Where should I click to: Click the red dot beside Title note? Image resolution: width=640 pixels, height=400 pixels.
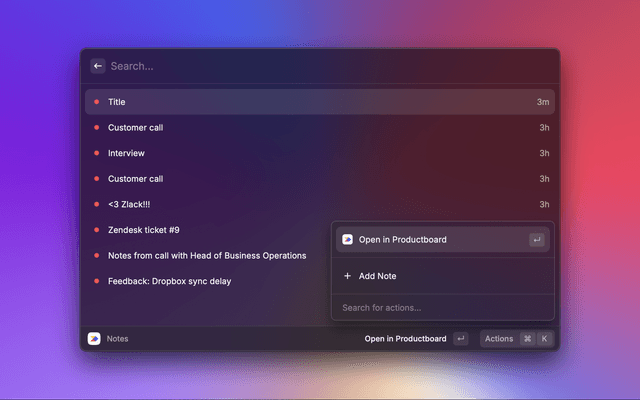point(97,102)
